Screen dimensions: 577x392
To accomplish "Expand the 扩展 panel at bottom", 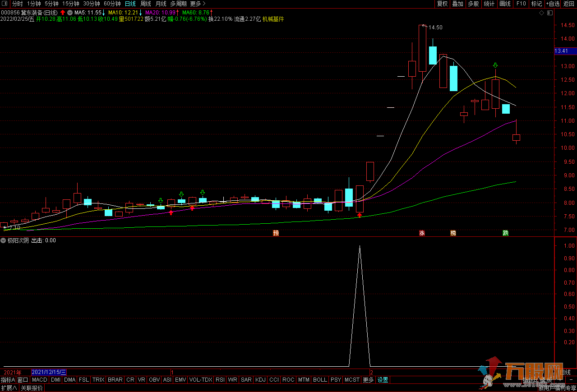I will point(9,388).
